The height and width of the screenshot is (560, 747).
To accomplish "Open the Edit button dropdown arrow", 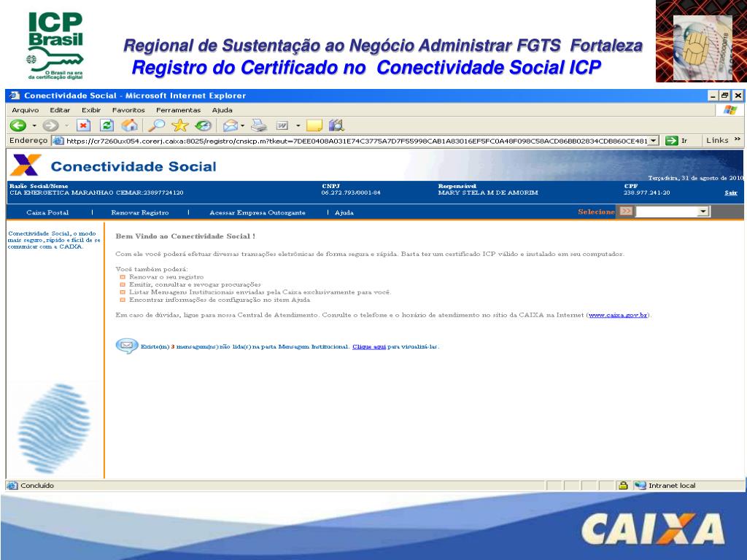I will pos(298,125).
